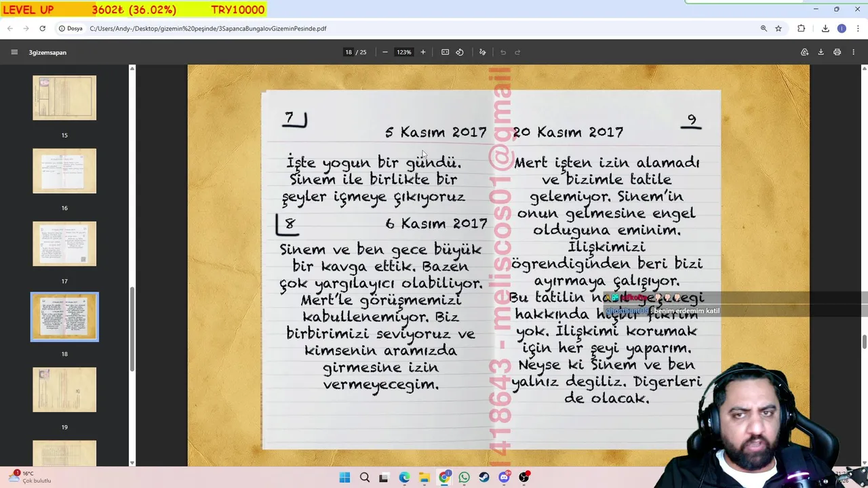This screenshot has height=488, width=868.
Task: Reload the browser page
Action: (42, 28)
